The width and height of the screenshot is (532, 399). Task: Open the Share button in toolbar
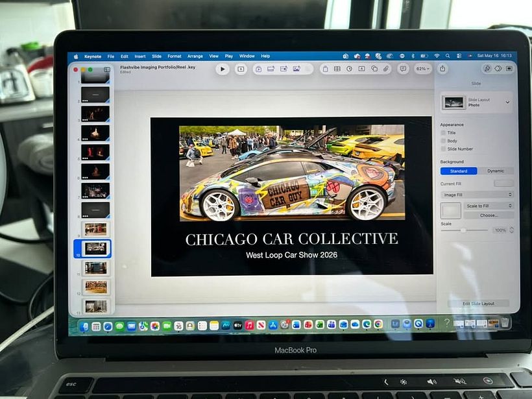coord(442,69)
